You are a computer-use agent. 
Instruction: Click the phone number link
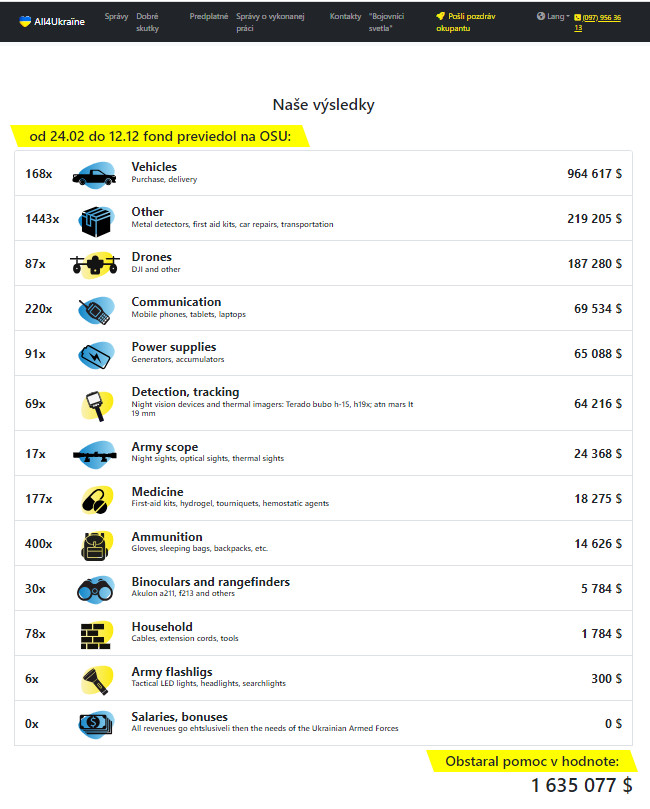point(598,23)
